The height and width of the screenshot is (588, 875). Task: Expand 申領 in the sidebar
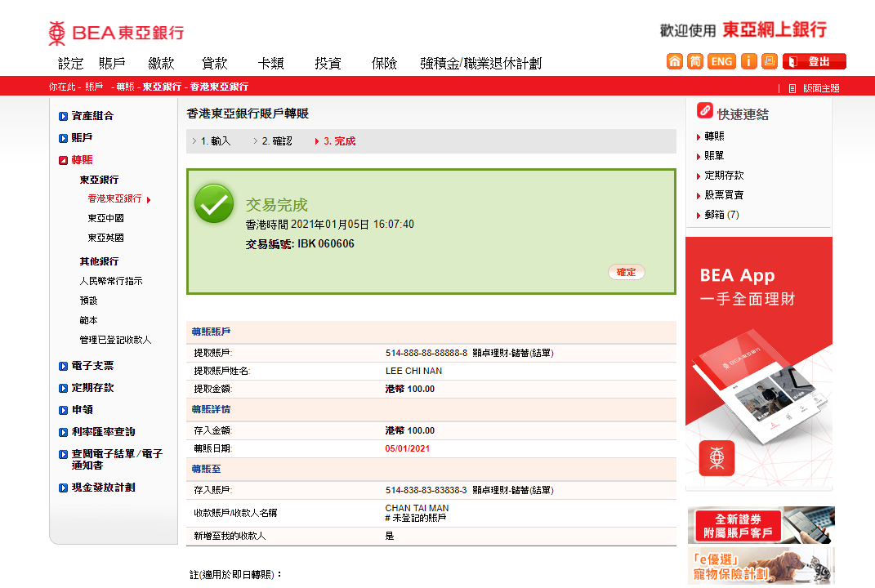76,410
